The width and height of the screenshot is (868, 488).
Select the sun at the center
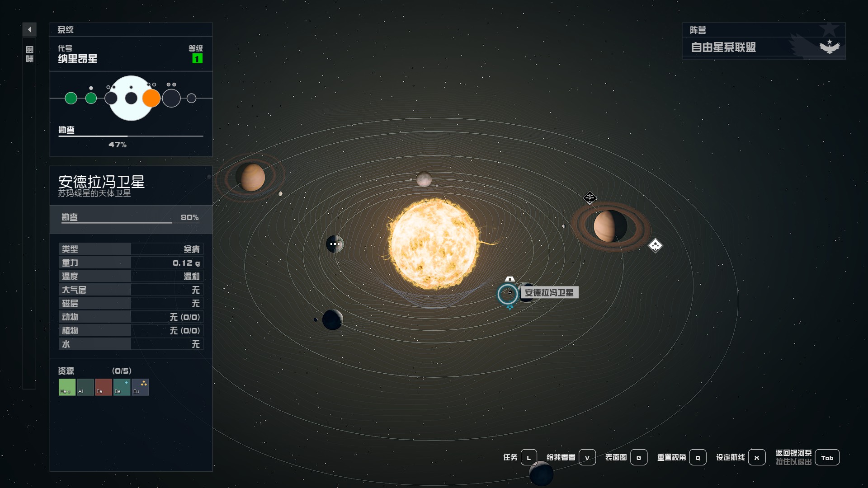(434, 244)
